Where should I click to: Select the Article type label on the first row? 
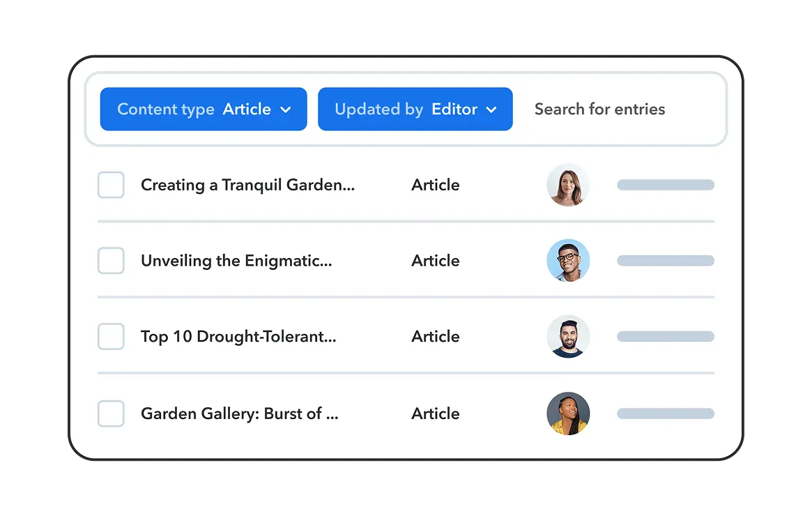pyautogui.click(x=435, y=185)
